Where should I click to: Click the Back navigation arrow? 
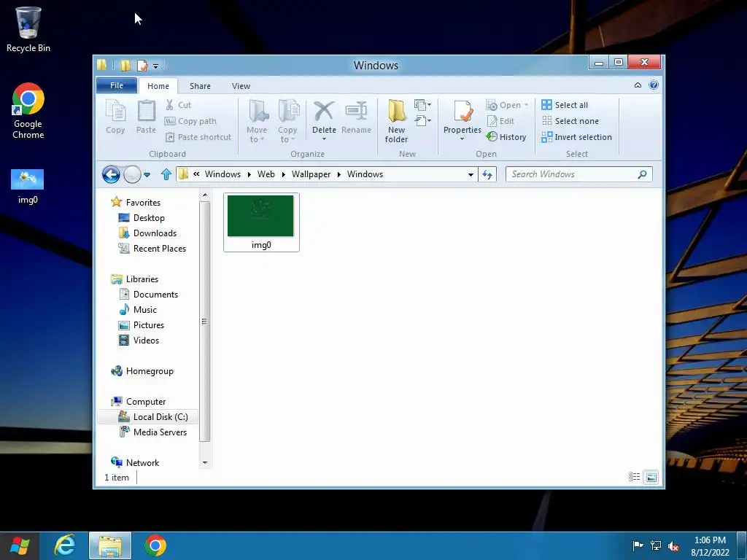pyautogui.click(x=111, y=174)
